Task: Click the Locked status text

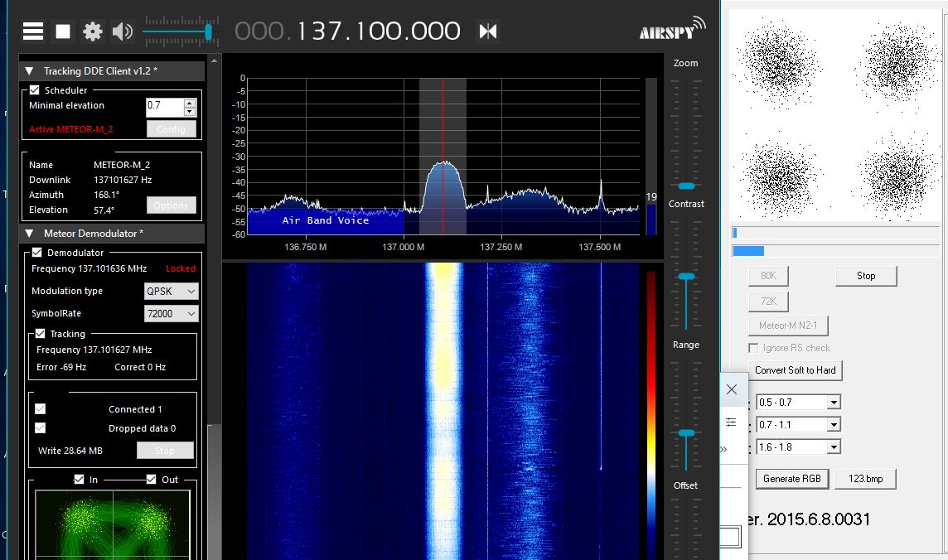Action: 181,268
